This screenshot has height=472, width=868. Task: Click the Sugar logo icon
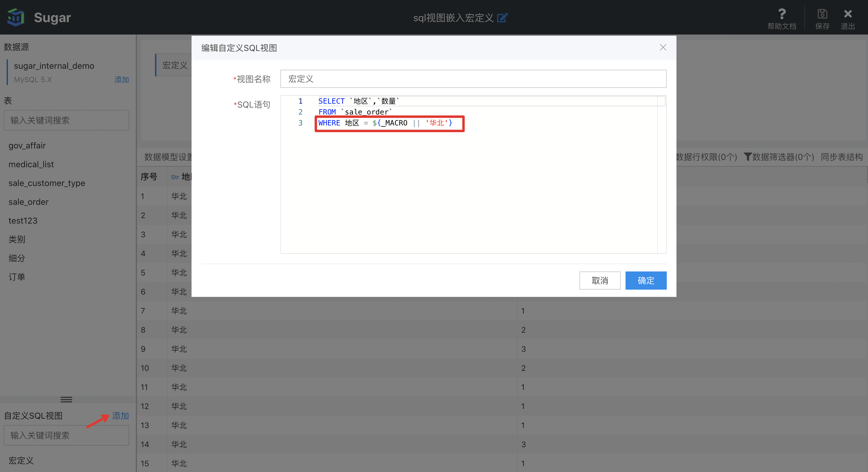[15, 17]
